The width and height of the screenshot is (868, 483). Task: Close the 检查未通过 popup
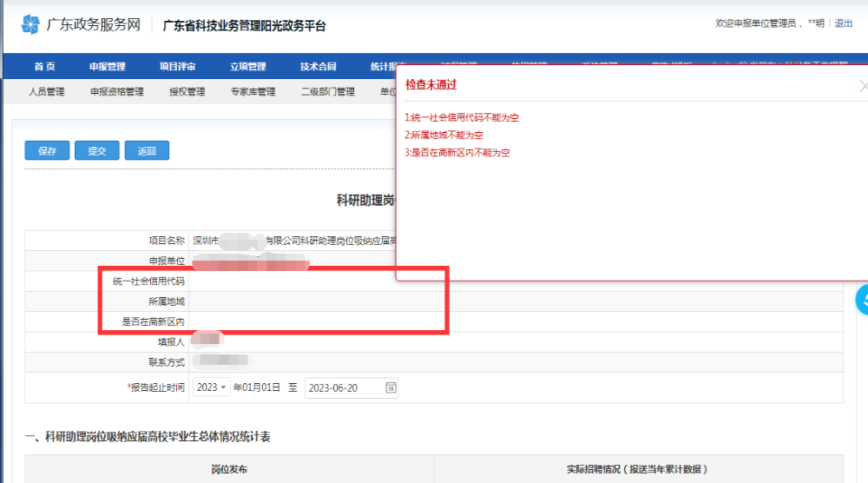[863, 86]
